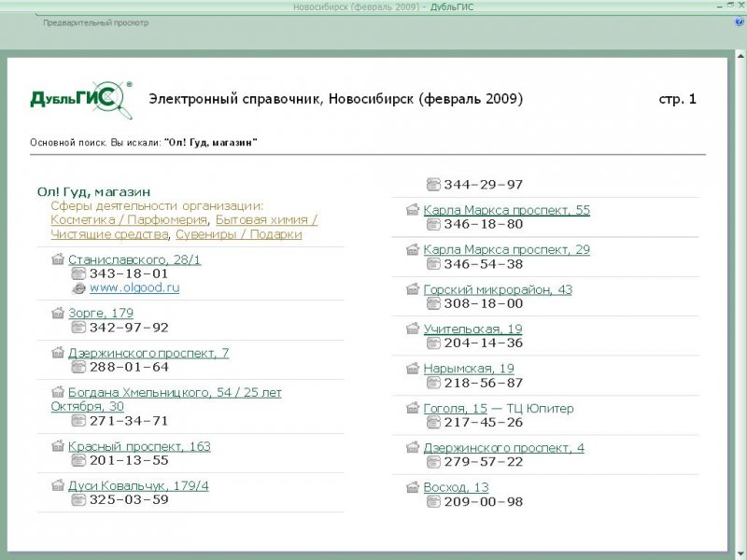Follow the Нарымская, 19 address link
Viewport: 747px width, 560px height.
pyautogui.click(x=469, y=369)
